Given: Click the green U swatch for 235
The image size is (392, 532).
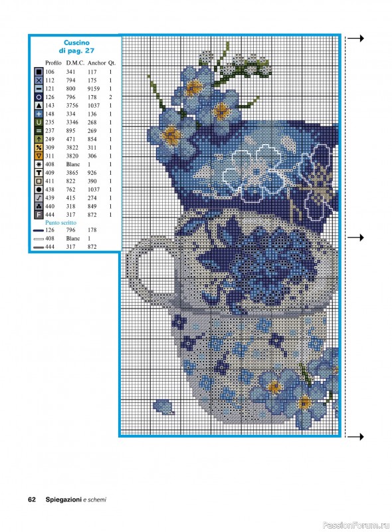Looking at the screenshot, I should coord(39,122).
